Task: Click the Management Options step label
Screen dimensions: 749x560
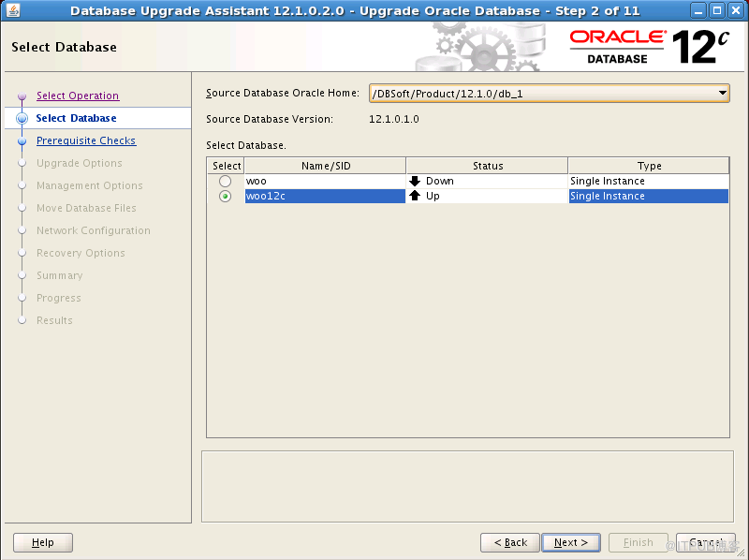Action: (x=90, y=185)
